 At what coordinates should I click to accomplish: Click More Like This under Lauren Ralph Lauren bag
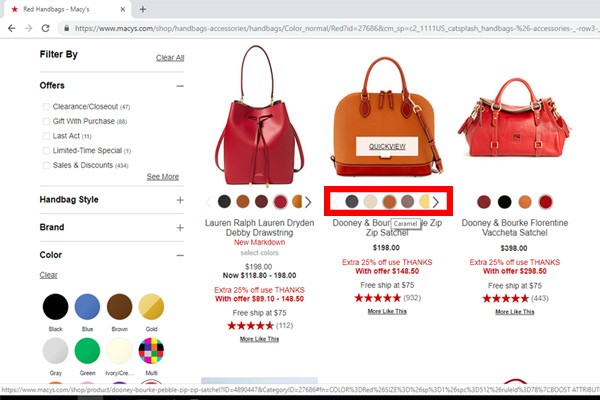coord(259,339)
